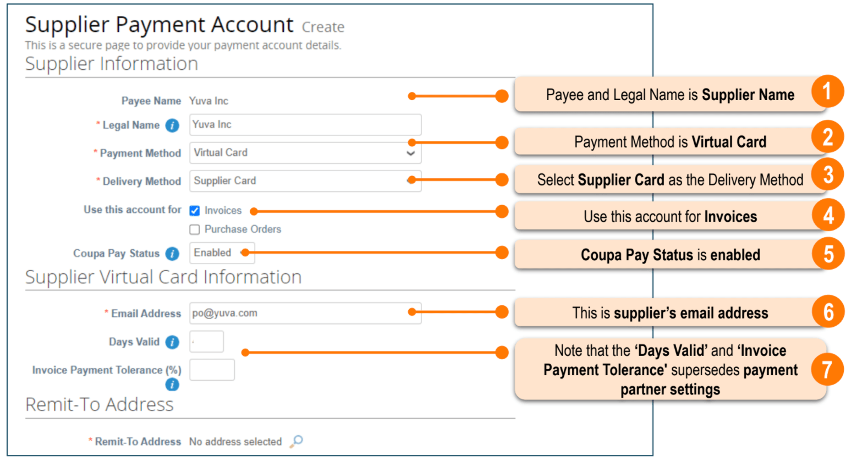This screenshot has width=868, height=461.
Task: Open the Delivery Method dropdown
Action: coord(305,181)
